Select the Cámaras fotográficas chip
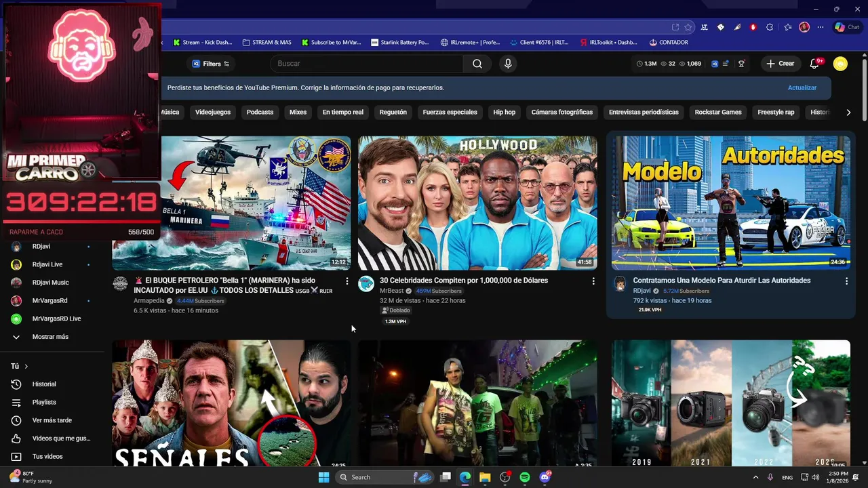Screen dimensions: 868x488 click(x=562, y=113)
